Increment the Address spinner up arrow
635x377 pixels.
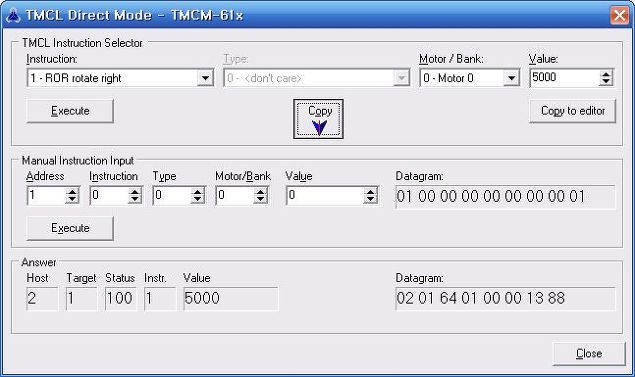click(x=72, y=192)
